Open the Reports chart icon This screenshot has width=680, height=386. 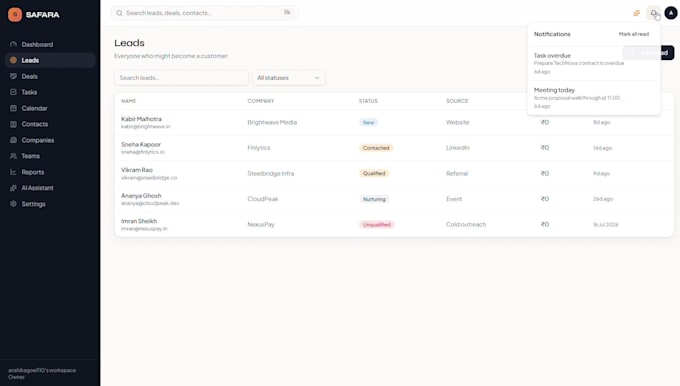coord(13,172)
